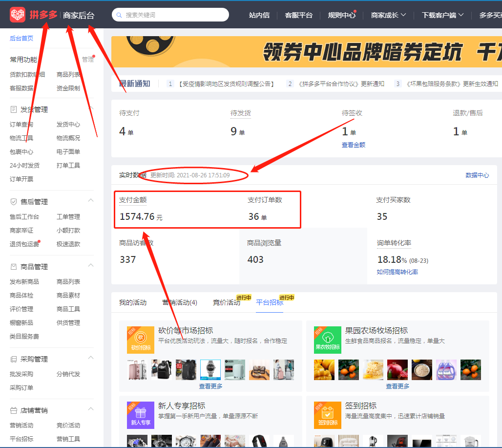Click the 发货管理 section icon
The height and width of the screenshot is (448, 502).
point(14,109)
